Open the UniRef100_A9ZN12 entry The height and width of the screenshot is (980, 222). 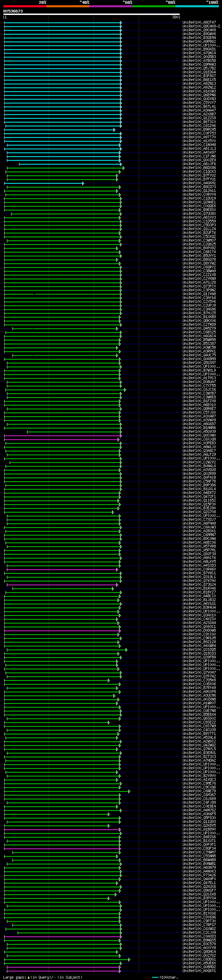199,87
